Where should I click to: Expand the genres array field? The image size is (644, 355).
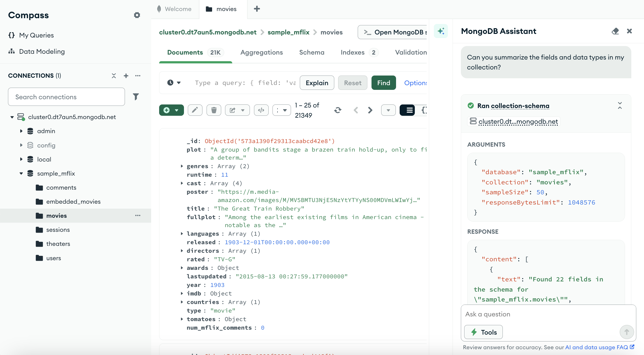click(182, 166)
